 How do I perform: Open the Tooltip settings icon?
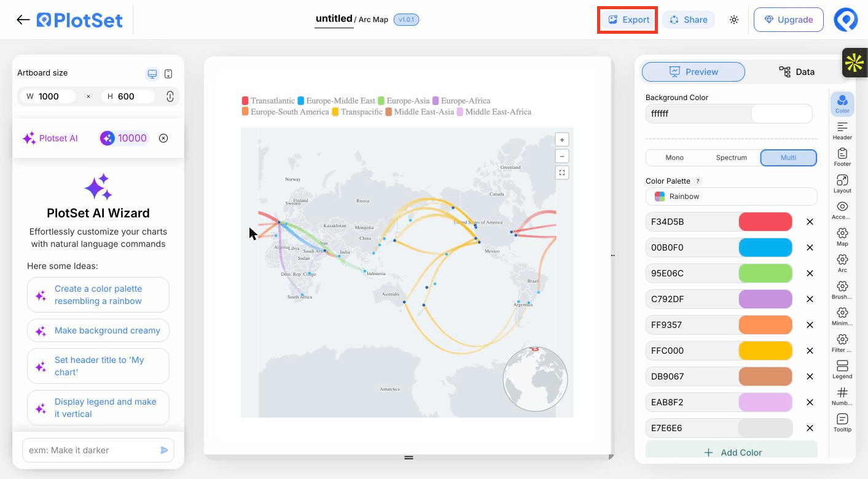tap(842, 423)
